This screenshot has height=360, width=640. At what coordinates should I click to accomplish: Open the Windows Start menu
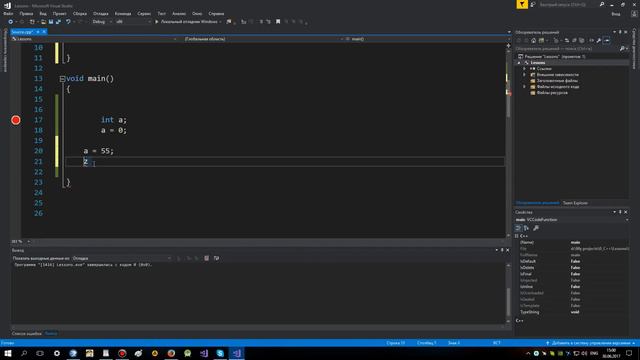8,353
